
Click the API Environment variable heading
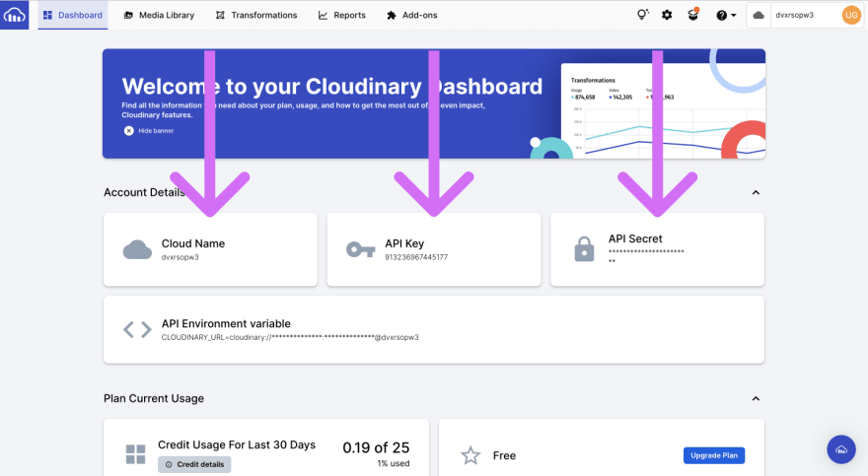pyautogui.click(x=226, y=323)
